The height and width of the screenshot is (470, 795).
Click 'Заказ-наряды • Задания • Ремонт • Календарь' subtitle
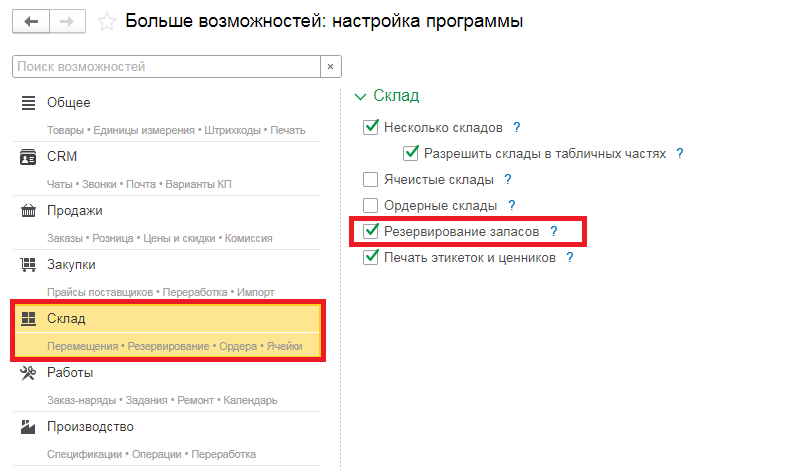tap(162, 401)
